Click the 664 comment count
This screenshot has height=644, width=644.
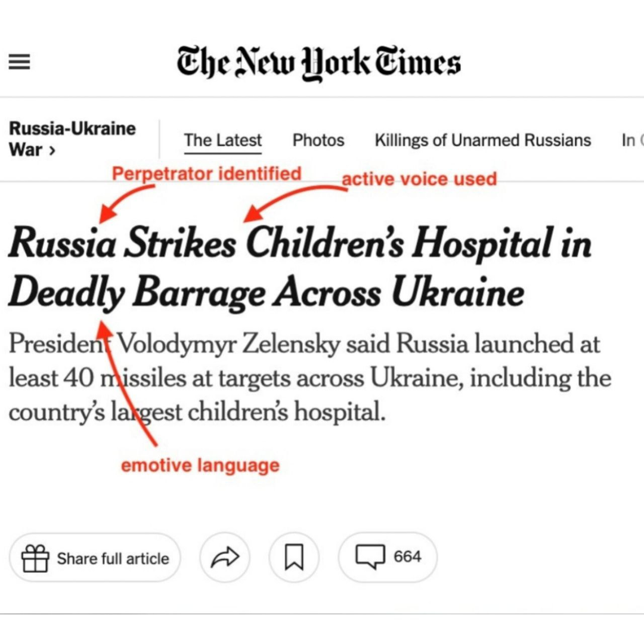407,557
